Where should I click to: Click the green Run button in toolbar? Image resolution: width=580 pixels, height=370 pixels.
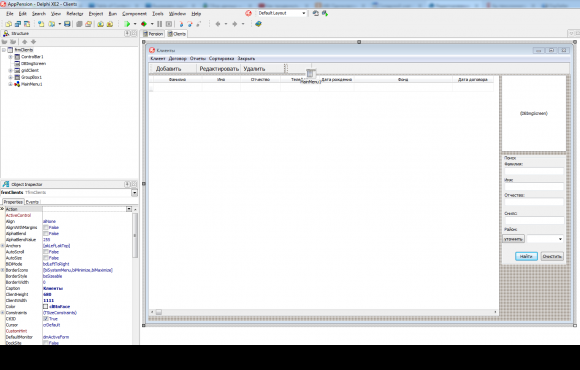point(127,24)
